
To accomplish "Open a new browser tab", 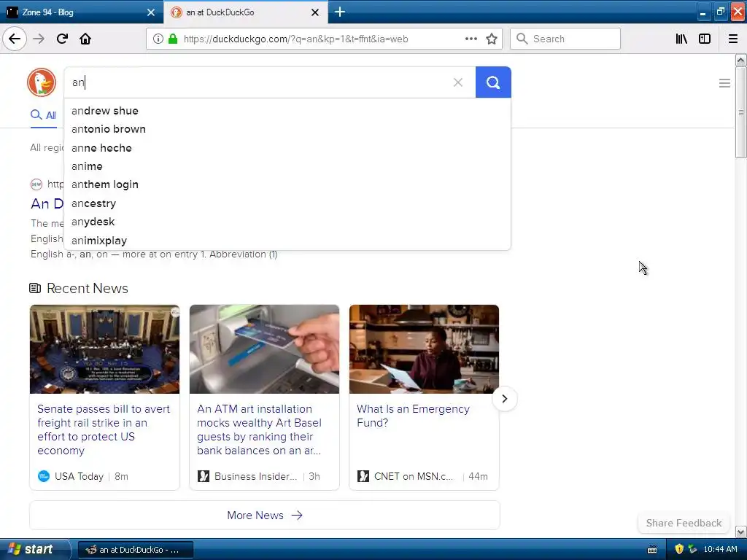I will tap(340, 12).
